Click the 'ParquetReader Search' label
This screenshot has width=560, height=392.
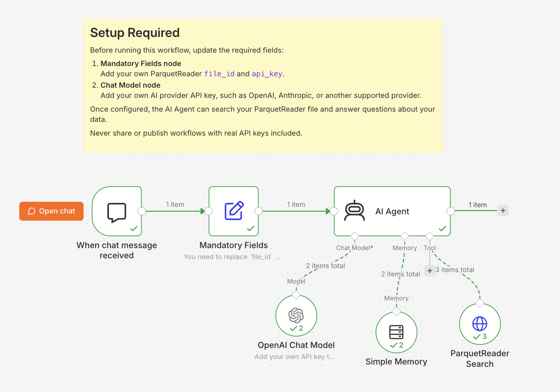click(480, 359)
